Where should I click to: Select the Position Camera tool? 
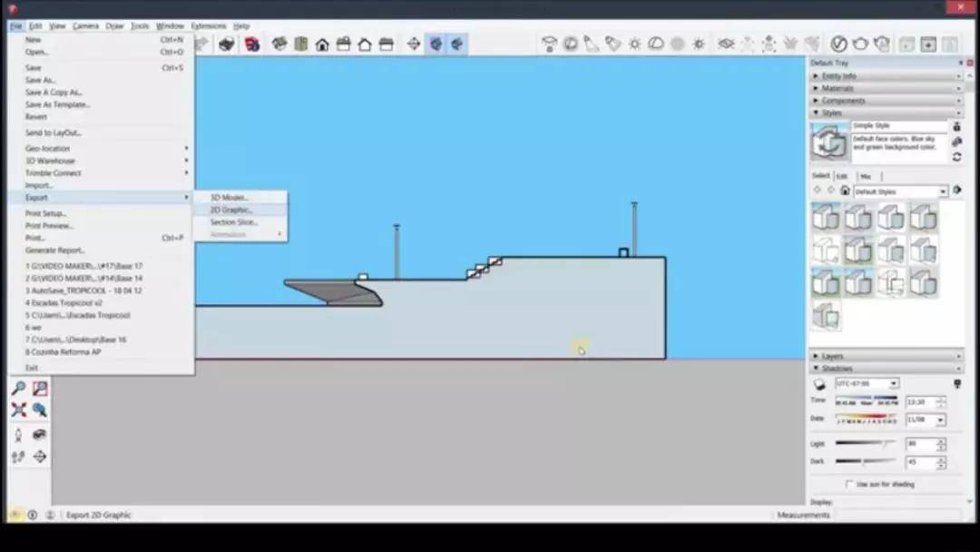tap(18, 435)
